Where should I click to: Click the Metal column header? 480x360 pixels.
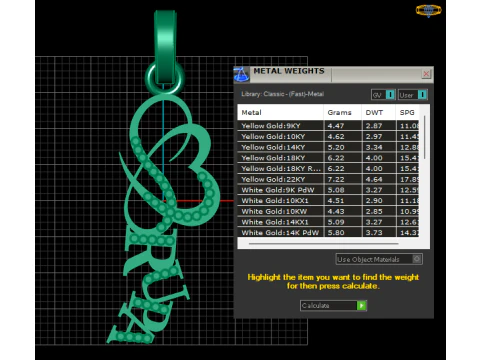[280, 112]
